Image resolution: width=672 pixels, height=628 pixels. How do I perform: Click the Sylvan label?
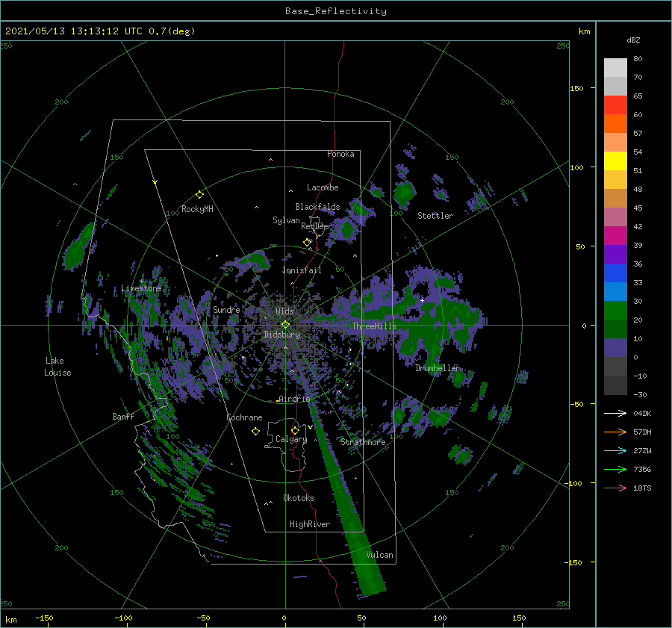pyautogui.click(x=286, y=220)
